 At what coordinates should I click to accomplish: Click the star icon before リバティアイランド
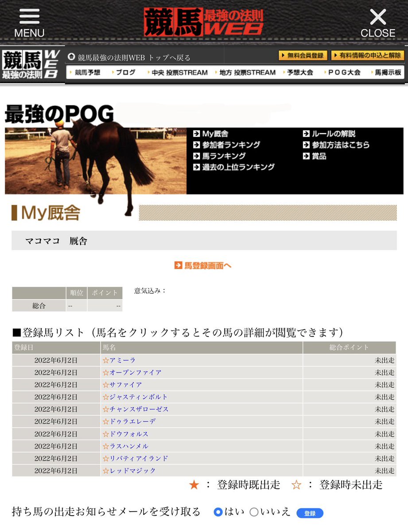(x=105, y=458)
